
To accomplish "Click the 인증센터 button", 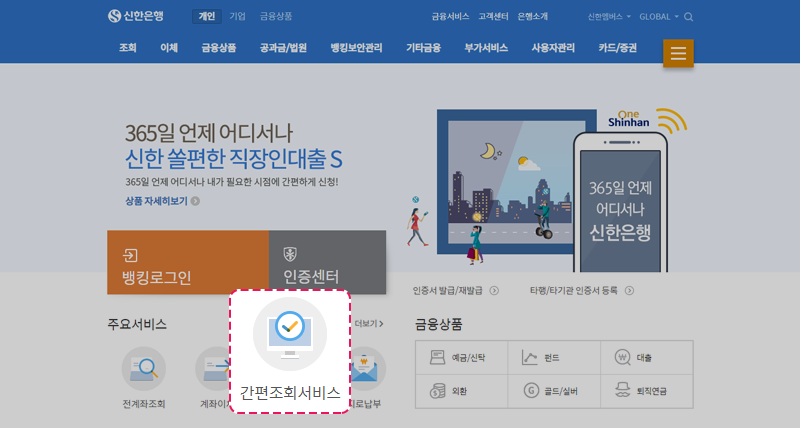I will tap(328, 262).
